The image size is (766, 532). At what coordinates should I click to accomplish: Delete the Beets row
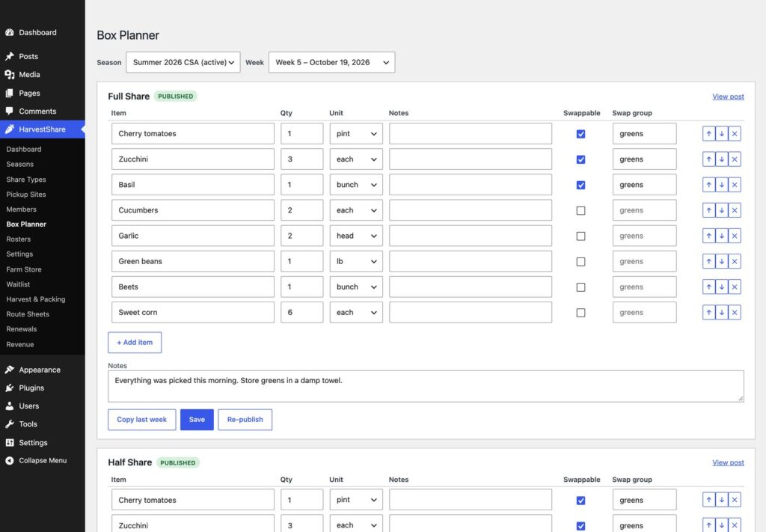[735, 287]
